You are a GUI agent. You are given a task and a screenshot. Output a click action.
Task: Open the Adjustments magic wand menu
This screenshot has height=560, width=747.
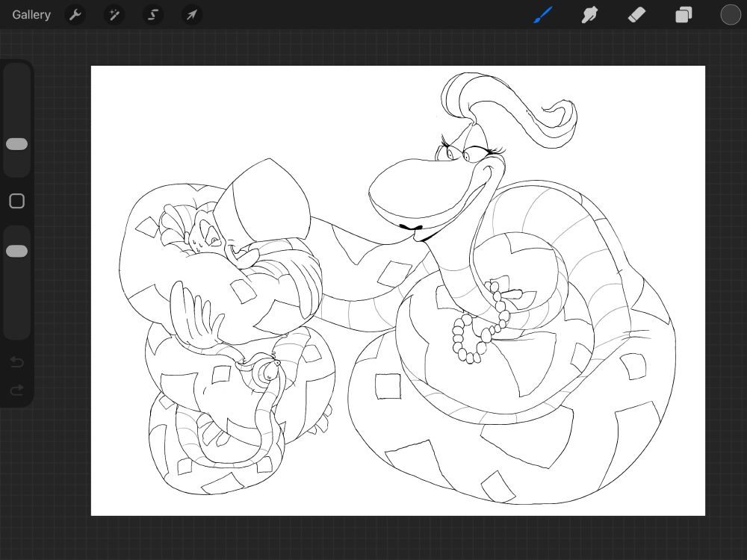click(x=114, y=15)
